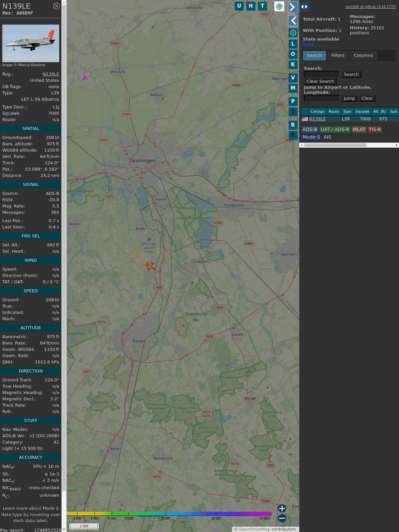Toggle the P map button

293,101
